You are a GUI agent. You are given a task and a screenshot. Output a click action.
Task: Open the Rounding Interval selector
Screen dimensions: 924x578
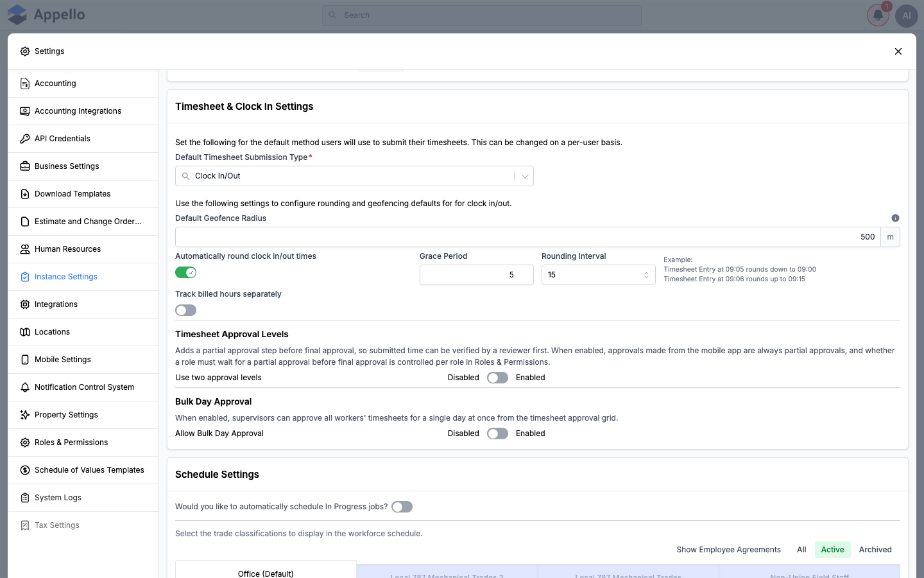point(598,275)
